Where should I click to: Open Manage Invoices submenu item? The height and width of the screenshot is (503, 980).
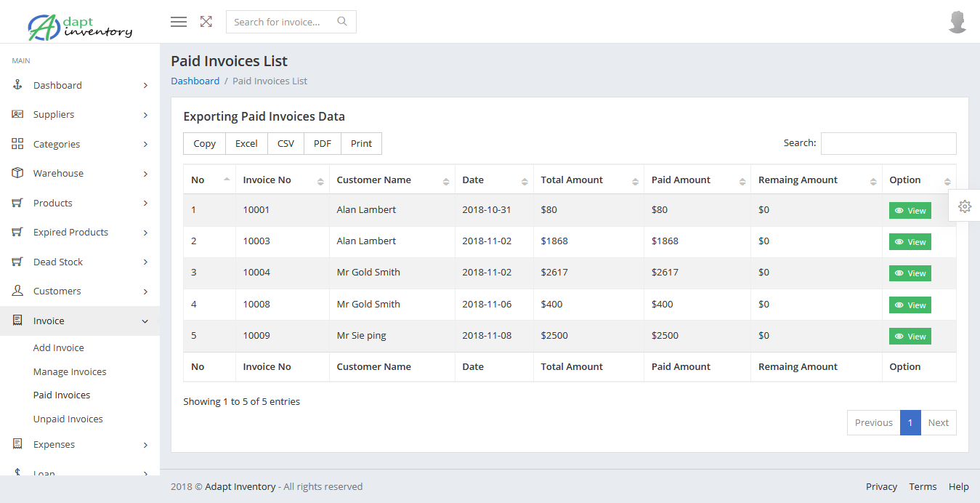[x=70, y=371]
